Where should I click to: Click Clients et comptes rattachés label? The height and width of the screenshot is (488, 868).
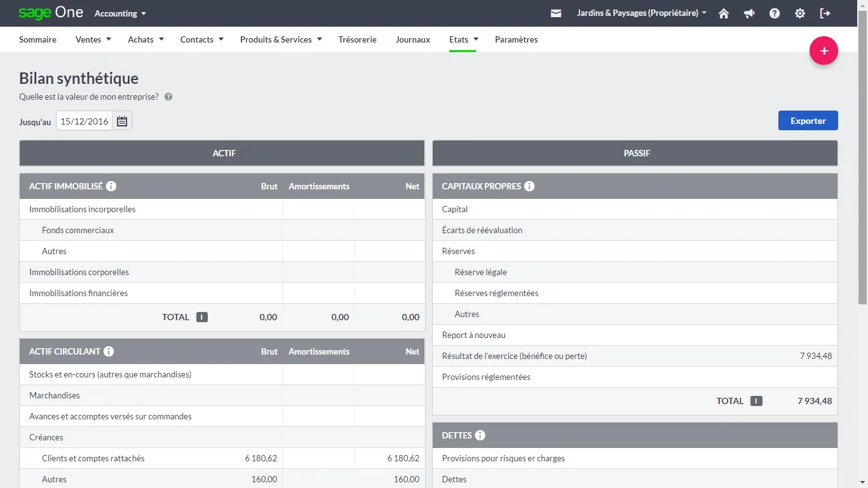tap(93, 458)
